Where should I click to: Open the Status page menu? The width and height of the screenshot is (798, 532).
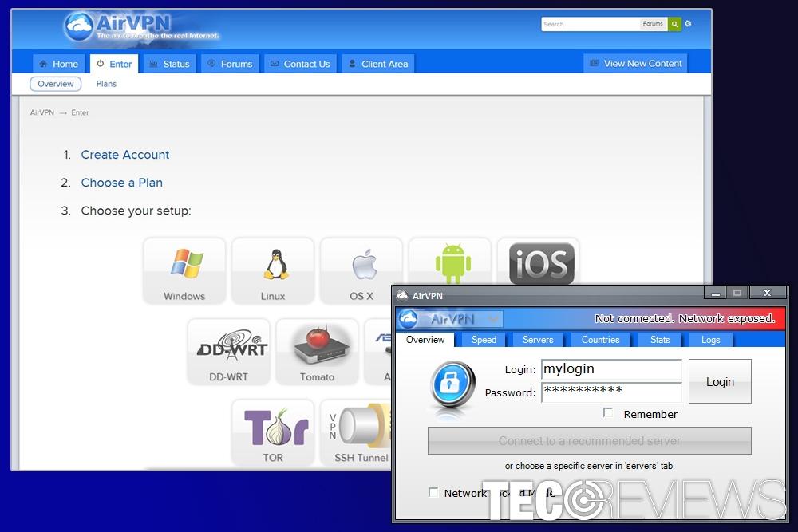click(x=170, y=64)
